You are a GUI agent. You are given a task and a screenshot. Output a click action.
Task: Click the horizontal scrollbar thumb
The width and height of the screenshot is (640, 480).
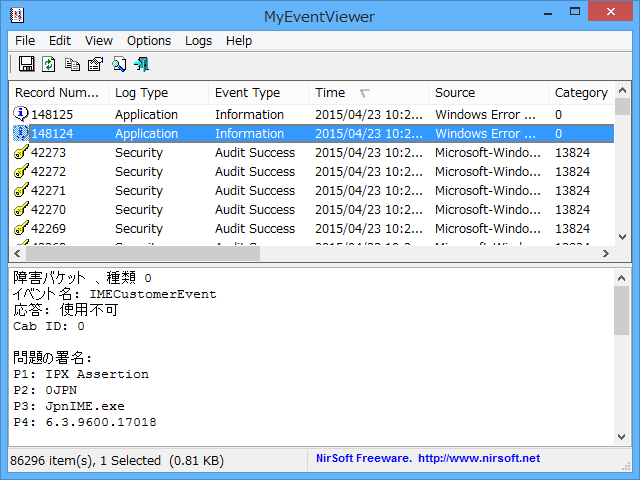[143, 253]
